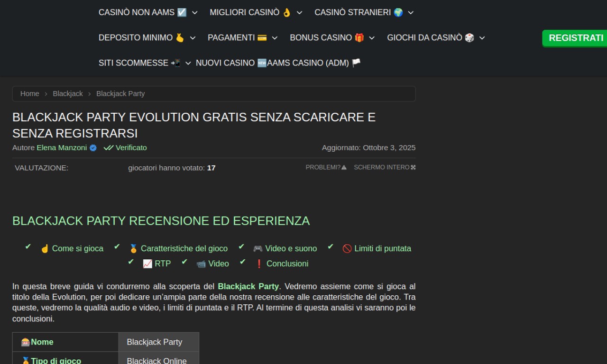Screen dimensions: 607x364
Task: Jump to the Conclusioni section link
Action: coord(287,264)
